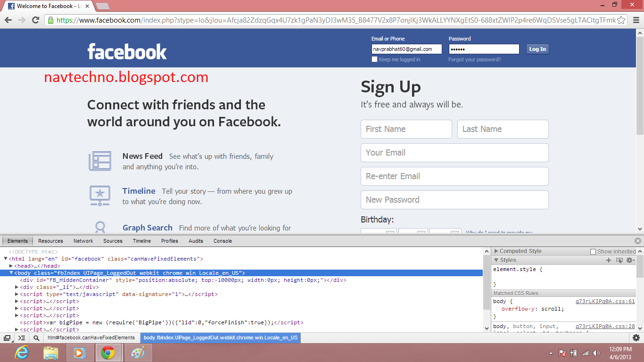Add a new style rule with plus icon
This screenshot has height=362, width=644.
coord(608,260)
